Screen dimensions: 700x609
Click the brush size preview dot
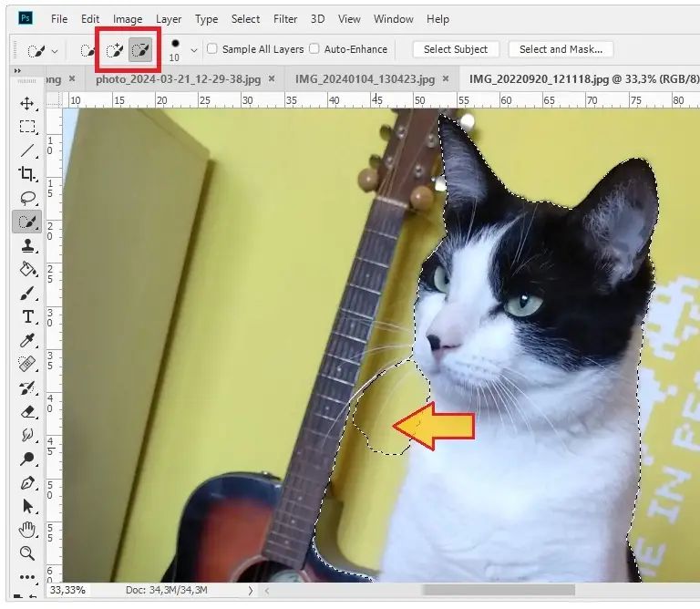point(175,44)
